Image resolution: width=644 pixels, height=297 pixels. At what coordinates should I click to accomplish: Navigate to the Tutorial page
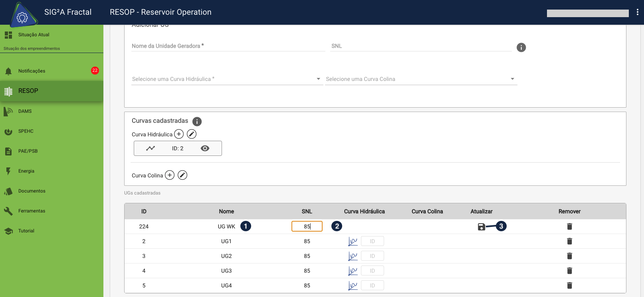point(26,231)
